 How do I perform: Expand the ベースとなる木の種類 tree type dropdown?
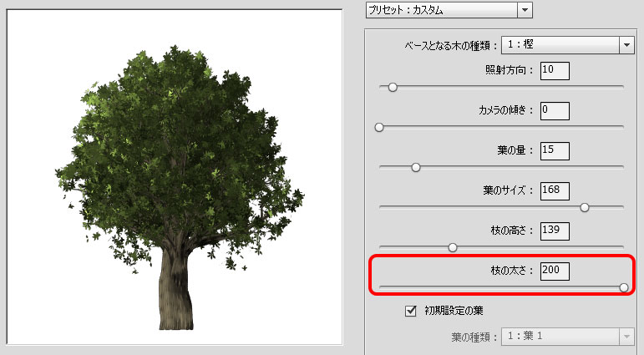[568, 45]
